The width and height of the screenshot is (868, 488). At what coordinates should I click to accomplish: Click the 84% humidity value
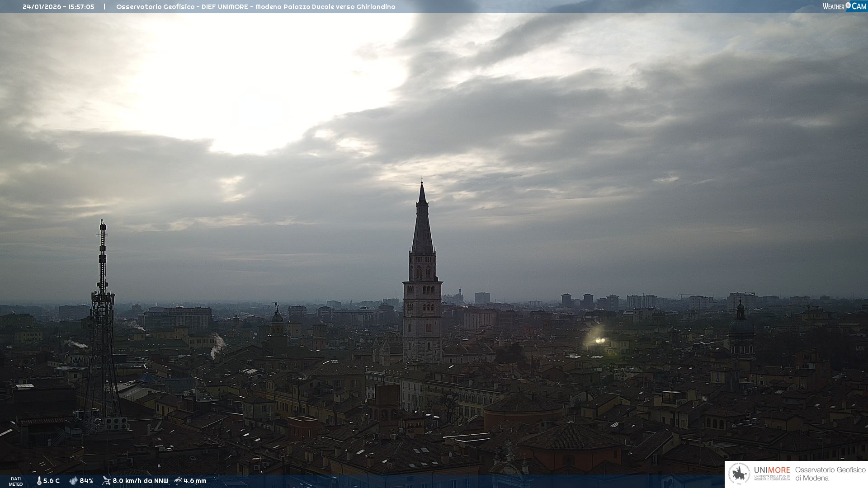tap(86, 481)
